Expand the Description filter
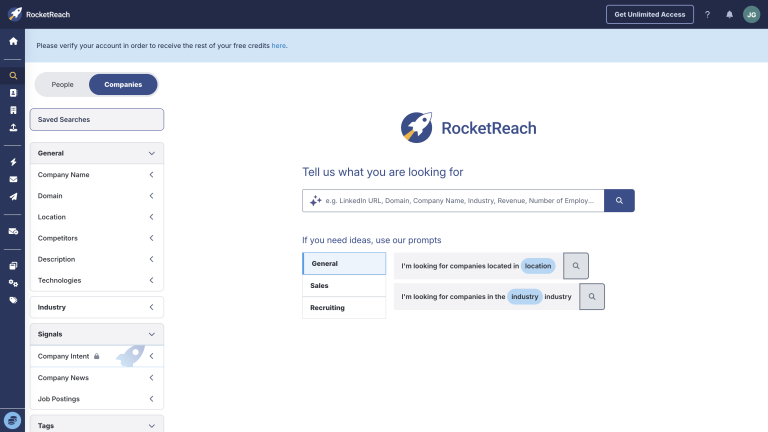 (96, 259)
